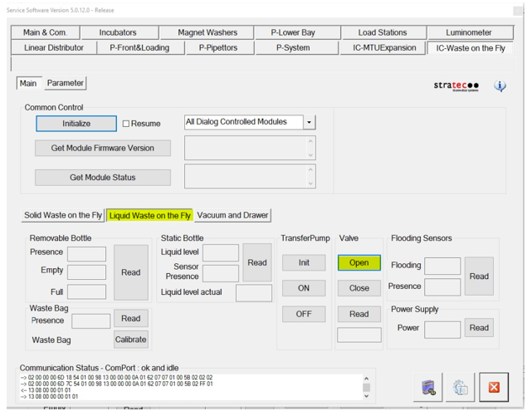Open the Magnet Washers tab
Screen dimensions: 532x416
pos(207,32)
